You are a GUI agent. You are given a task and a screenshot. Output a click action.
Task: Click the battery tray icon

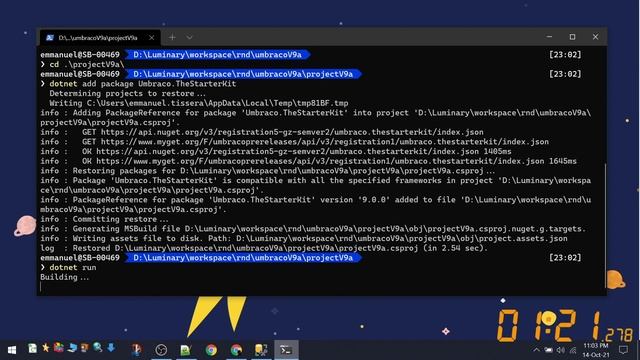click(548, 350)
